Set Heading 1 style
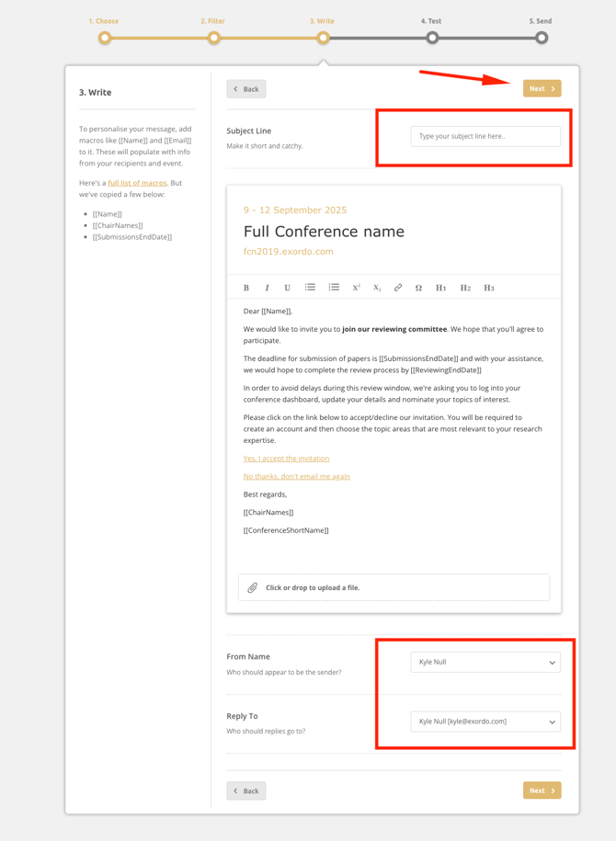 tap(441, 288)
